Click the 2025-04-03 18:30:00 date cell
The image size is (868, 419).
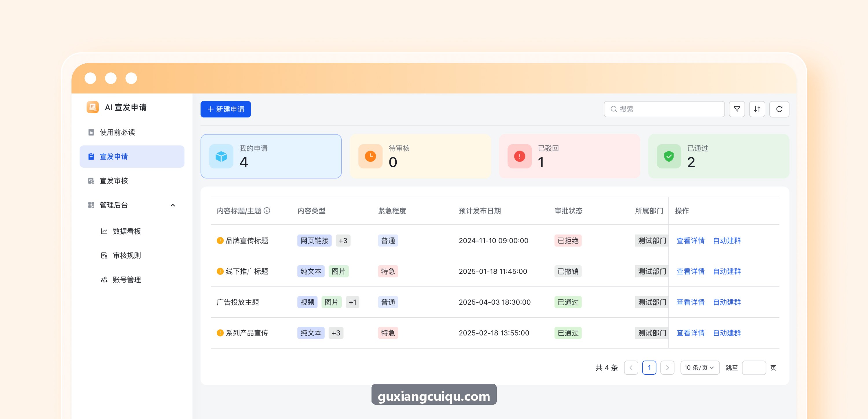point(494,302)
